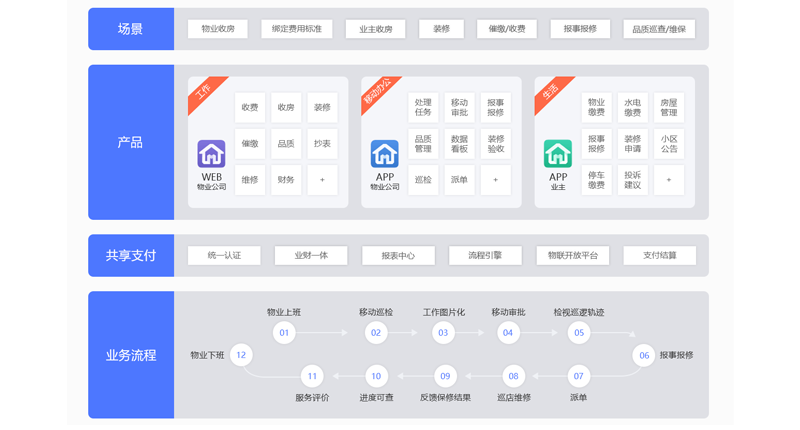Open the 投诉建议 tile
800x430 pixels.
pyautogui.click(x=632, y=180)
